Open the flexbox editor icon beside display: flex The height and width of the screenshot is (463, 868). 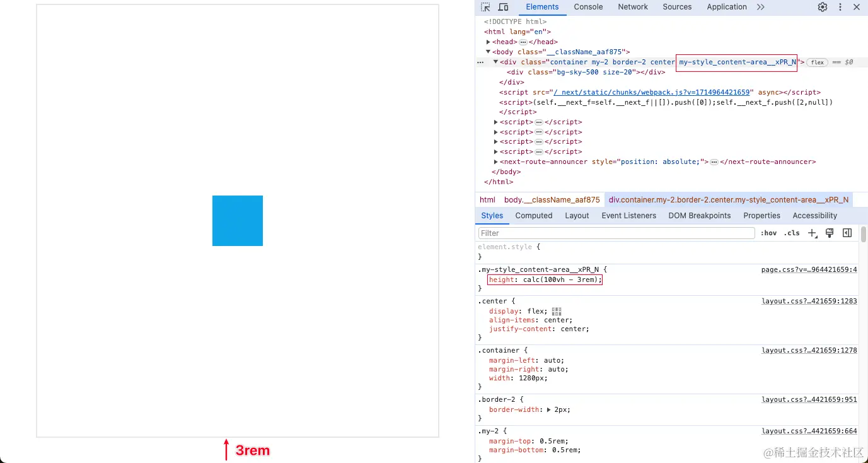[556, 312]
